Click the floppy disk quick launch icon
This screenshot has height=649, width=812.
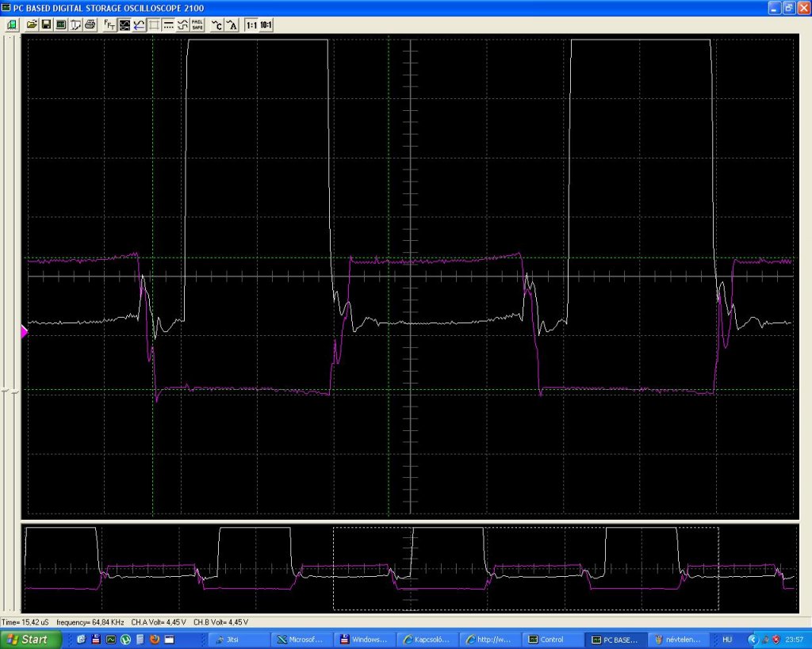click(x=96, y=639)
